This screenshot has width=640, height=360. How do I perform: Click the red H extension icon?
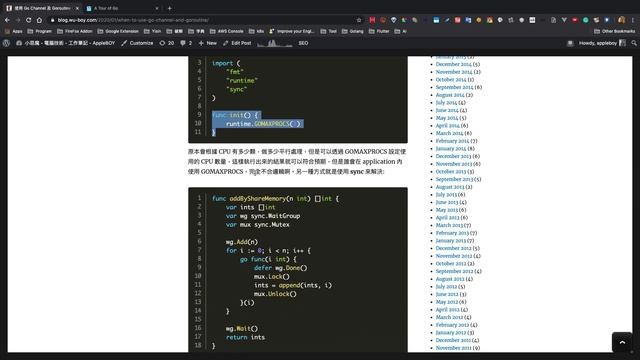click(x=372, y=20)
